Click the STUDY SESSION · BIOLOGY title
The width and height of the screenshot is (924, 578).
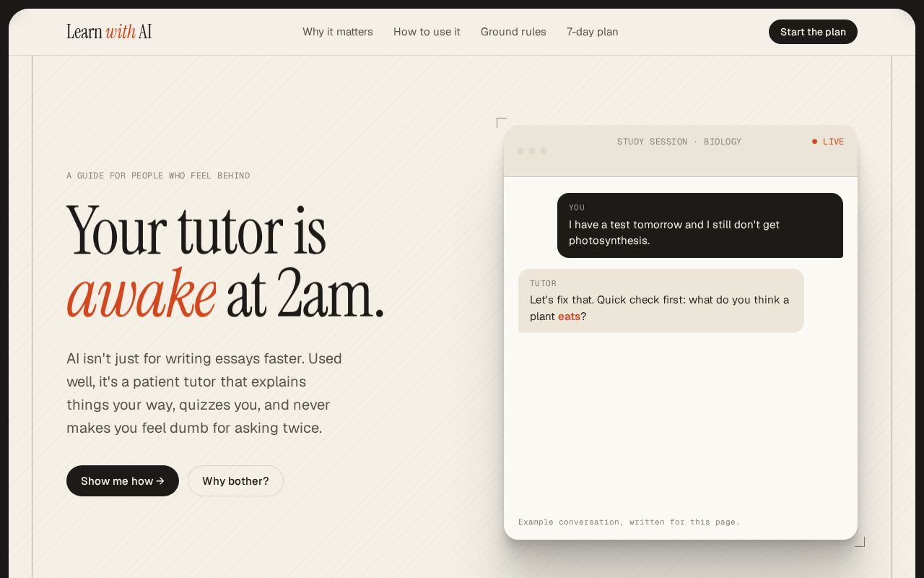pos(679,142)
